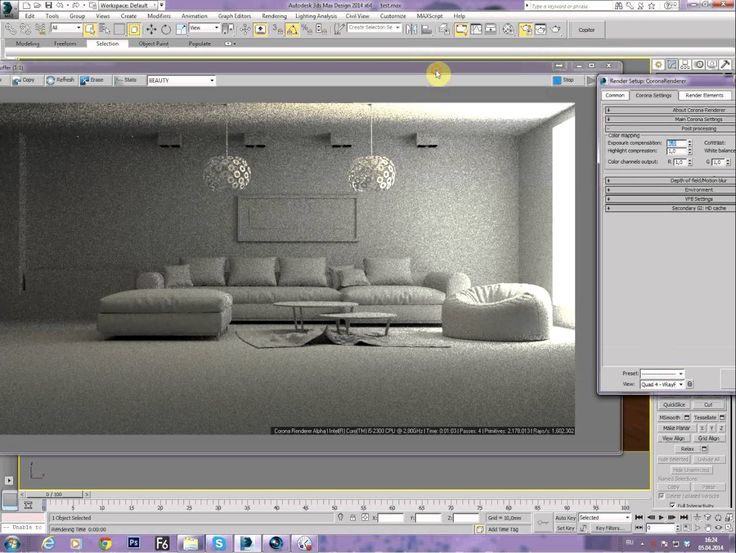Screen dimensions: 736x553
Task: Click the time slider at frame 0/100
Action: pyautogui.click(x=54, y=494)
